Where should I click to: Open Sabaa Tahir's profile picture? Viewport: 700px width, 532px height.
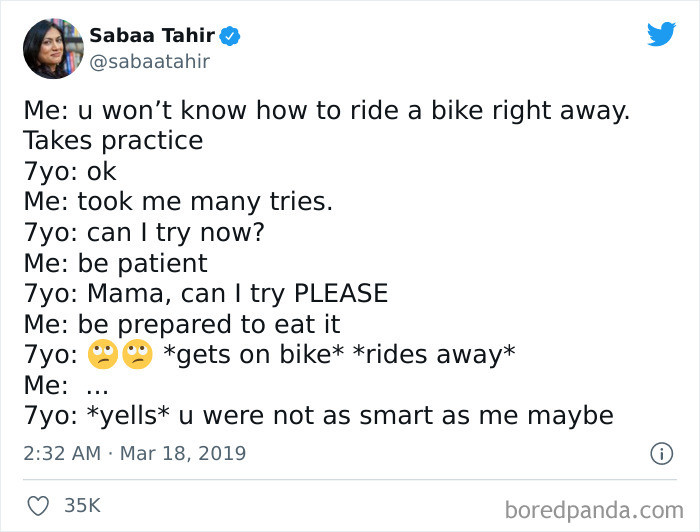[52, 49]
